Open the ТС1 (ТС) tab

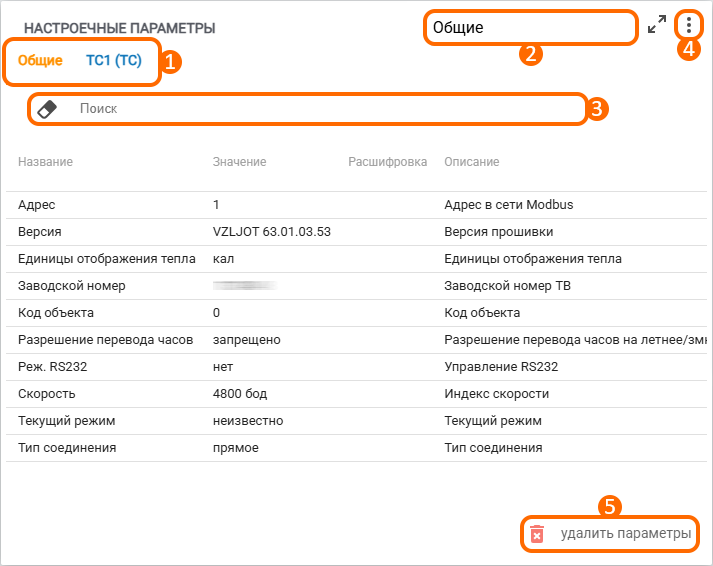114,60
